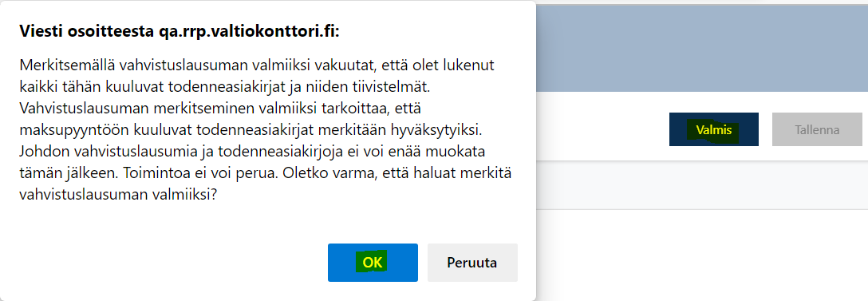Click the text 'Toimintoa ei voi perua'
Screen dimensions: 868x301
215,173
